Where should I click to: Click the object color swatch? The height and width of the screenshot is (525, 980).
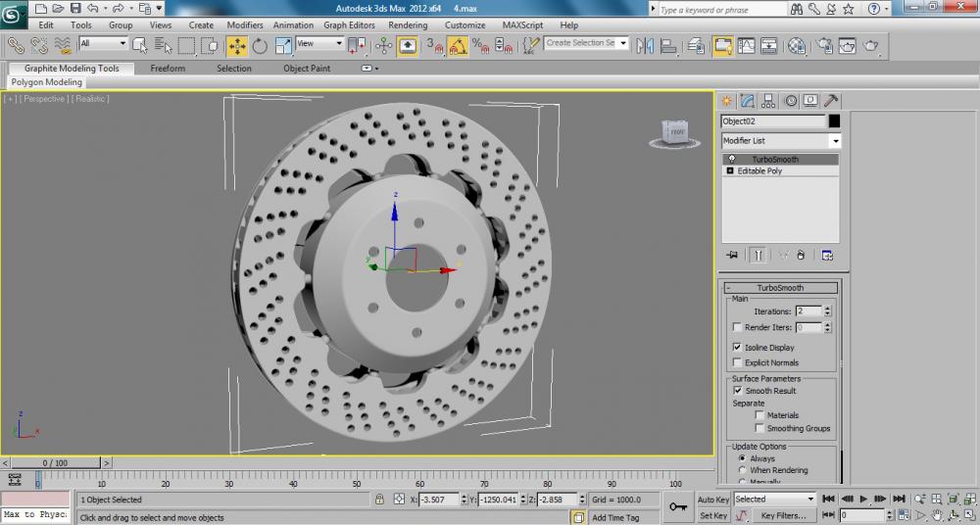(834, 121)
